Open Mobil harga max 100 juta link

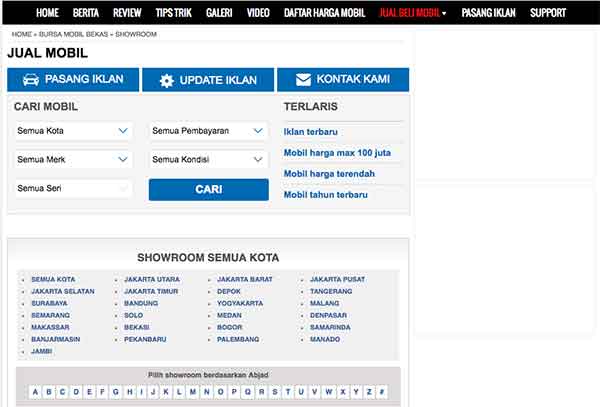337,153
